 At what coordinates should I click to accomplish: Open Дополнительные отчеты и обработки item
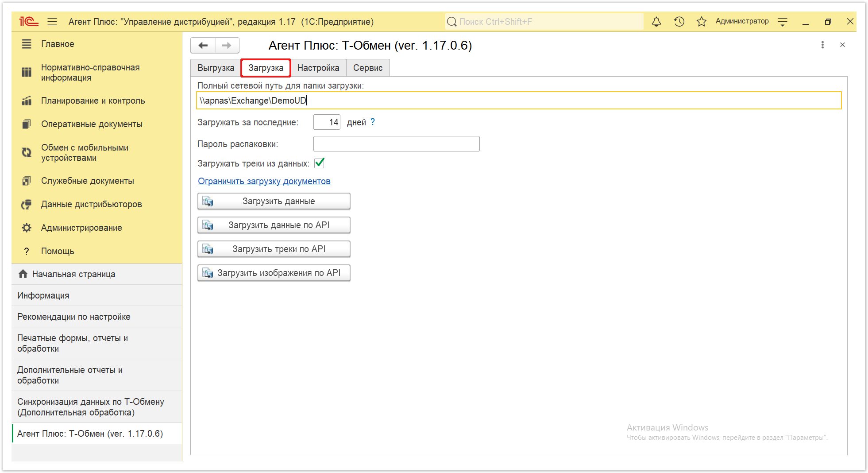tap(97, 375)
